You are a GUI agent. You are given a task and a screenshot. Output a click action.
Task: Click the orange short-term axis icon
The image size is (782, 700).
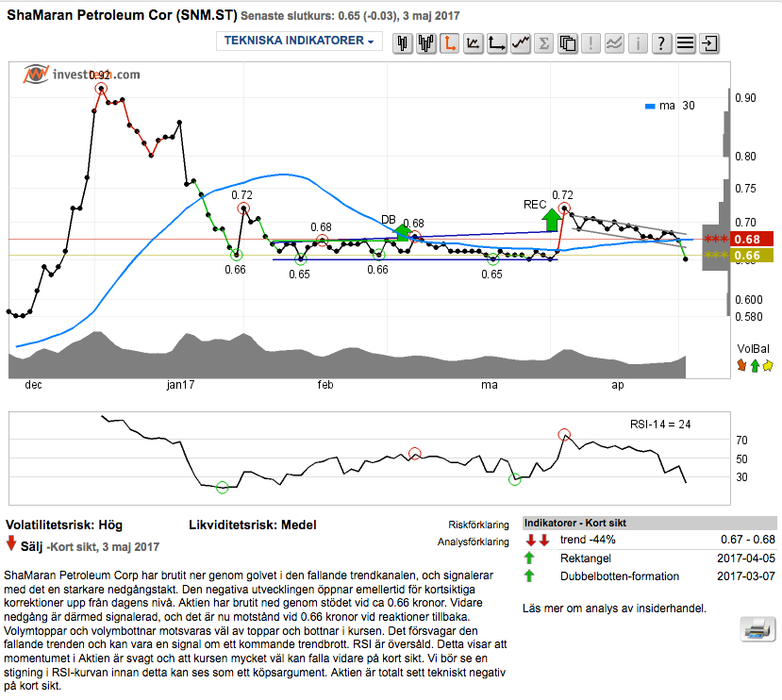click(450, 43)
